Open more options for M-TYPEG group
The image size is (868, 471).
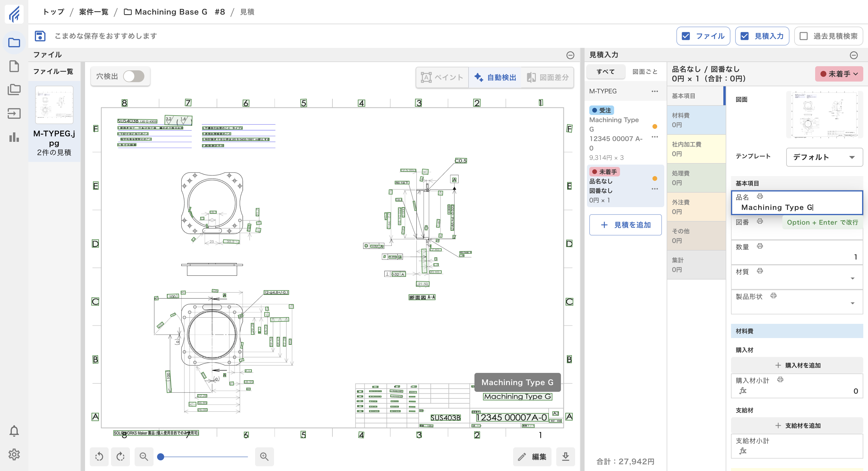pyautogui.click(x=655, y=91)
